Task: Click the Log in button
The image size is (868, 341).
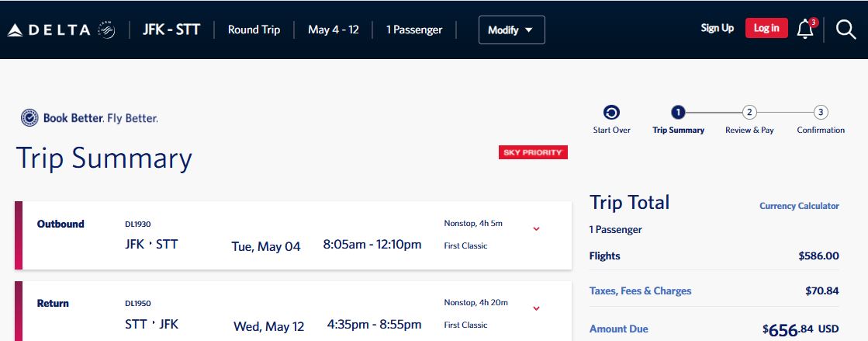Action: pyautogui.click(x=766, y=28)
